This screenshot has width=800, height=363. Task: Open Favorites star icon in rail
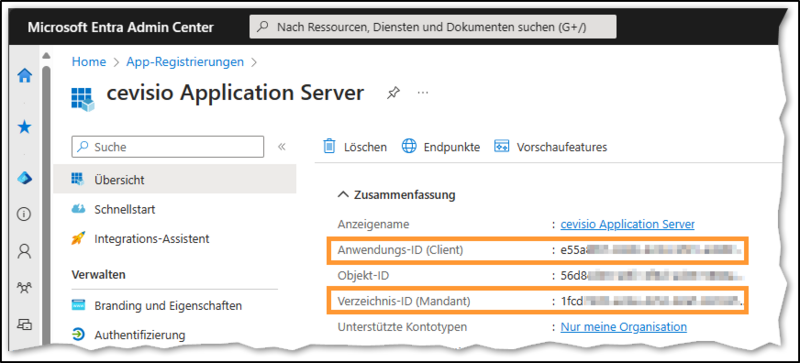[x=24, y=127]
